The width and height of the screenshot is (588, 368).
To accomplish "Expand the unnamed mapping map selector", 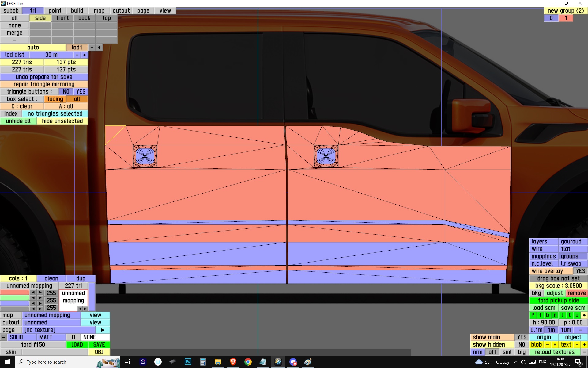I will (51, 315).
